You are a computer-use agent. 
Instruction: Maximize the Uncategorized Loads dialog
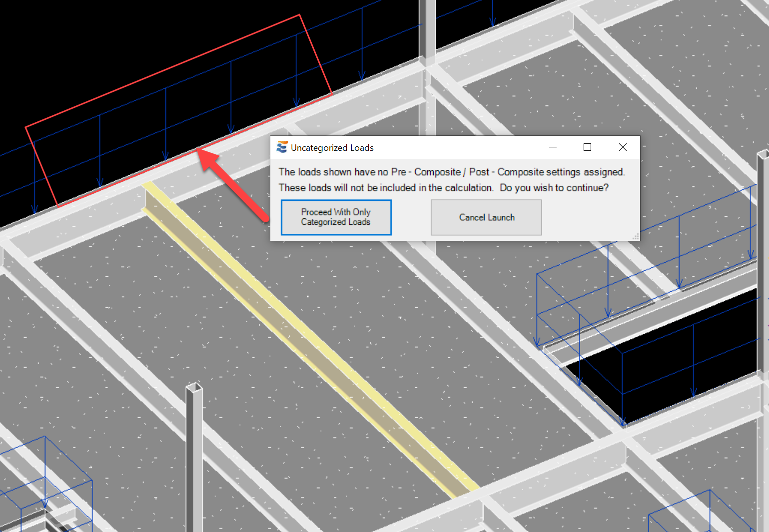point(587,147)
